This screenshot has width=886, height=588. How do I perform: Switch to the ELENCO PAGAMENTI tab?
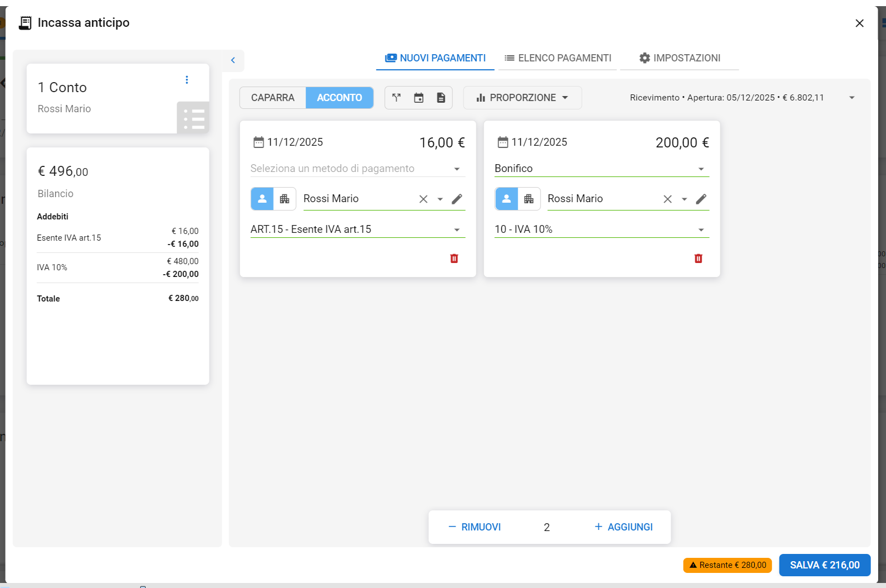coord(558,58)
